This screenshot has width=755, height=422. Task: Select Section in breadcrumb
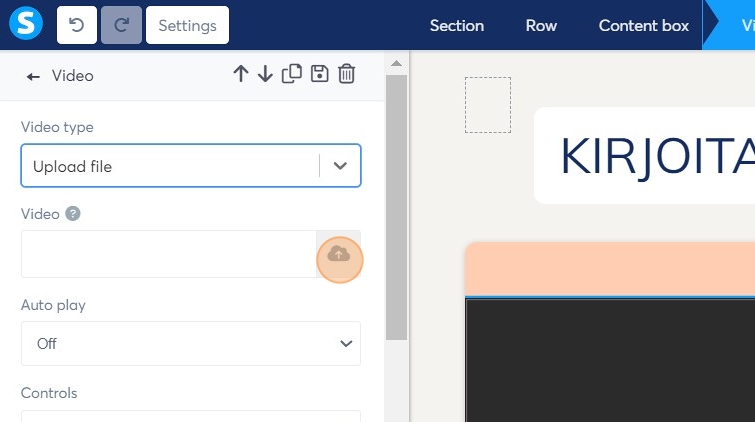click(456, 26)
